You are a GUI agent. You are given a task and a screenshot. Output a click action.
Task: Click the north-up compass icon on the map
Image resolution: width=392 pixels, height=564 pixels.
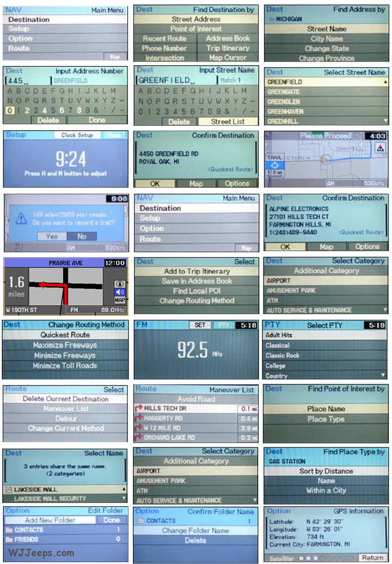pyautogui.click(x=379, y=148)
